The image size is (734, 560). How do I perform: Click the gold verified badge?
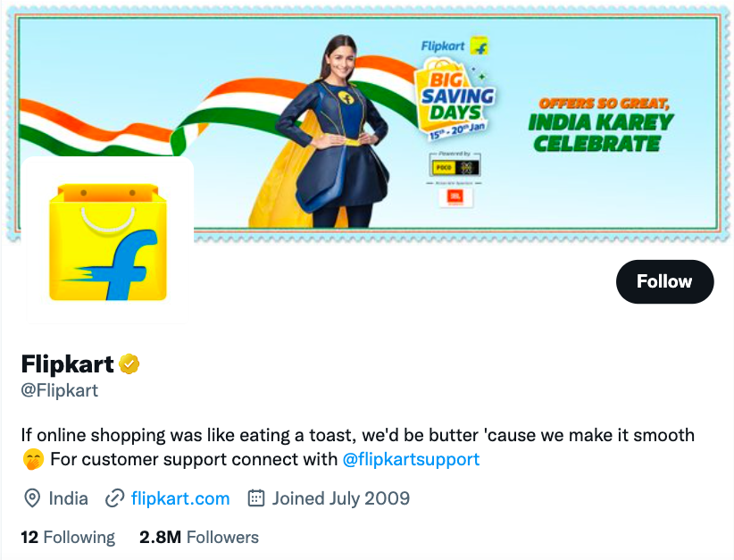pos(129,364)
